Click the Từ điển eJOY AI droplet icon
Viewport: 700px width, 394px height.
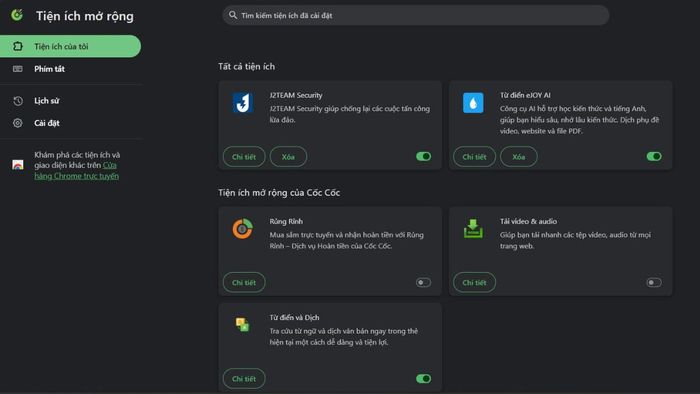pos(473,103)
